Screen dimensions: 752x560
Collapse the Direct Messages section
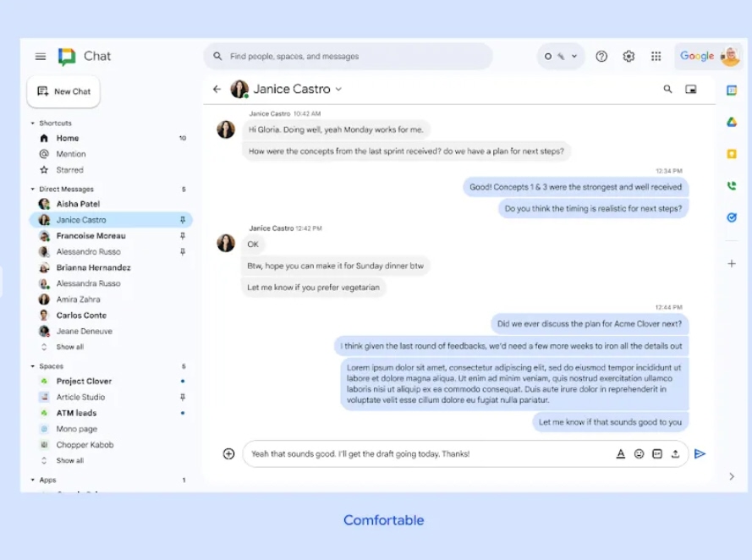coord(33,189)
